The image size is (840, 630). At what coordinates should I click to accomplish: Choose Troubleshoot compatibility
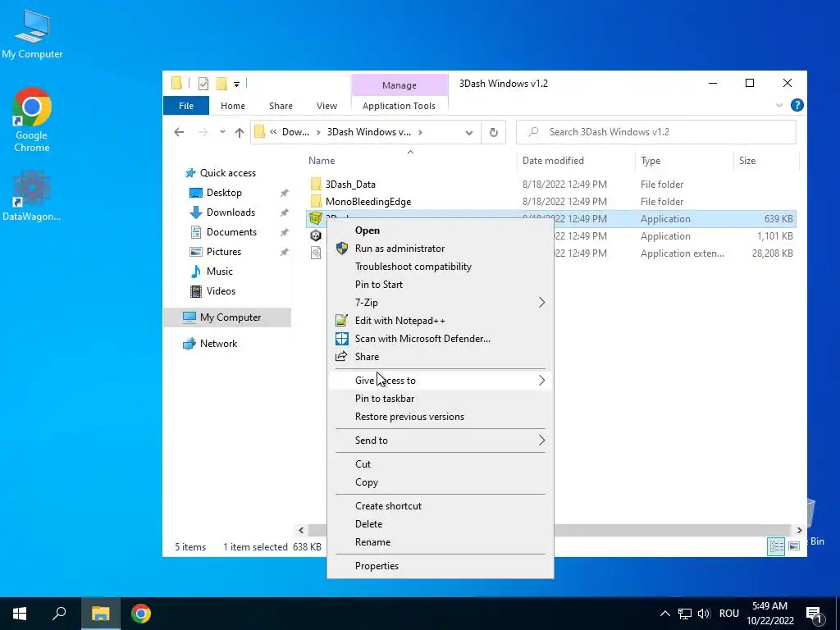(x=440, y=267)
